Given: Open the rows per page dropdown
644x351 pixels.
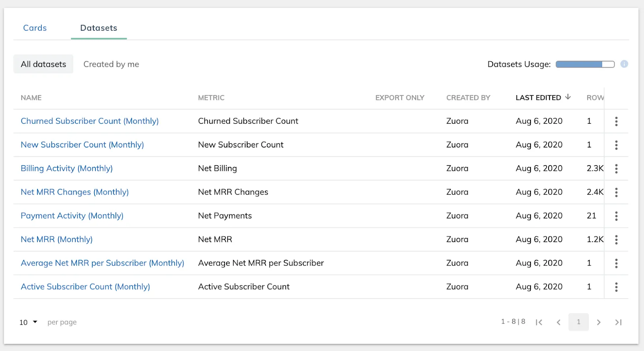Looking at the screenshot, I should 28,322.
